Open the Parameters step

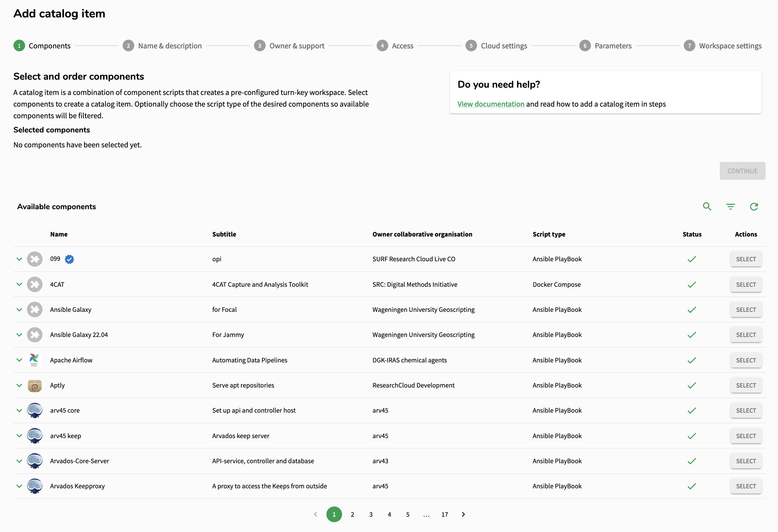coord(606,46)
